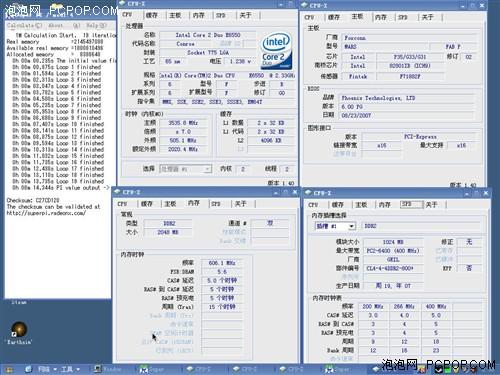Image resolution: width=500 pixels, height=375 pixels.
Task: Select the 主板 tab in the CPU-Z memory window
Action: [170, 204]
